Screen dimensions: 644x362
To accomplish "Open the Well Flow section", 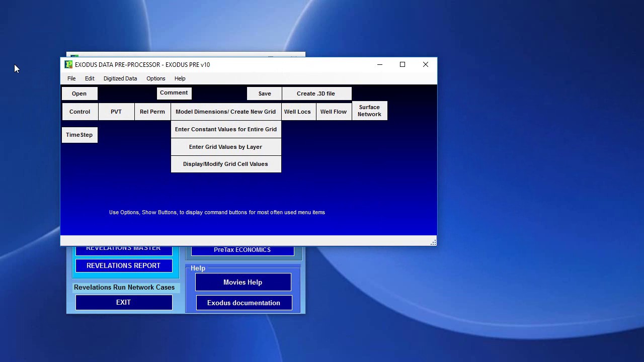I will 334,112.
